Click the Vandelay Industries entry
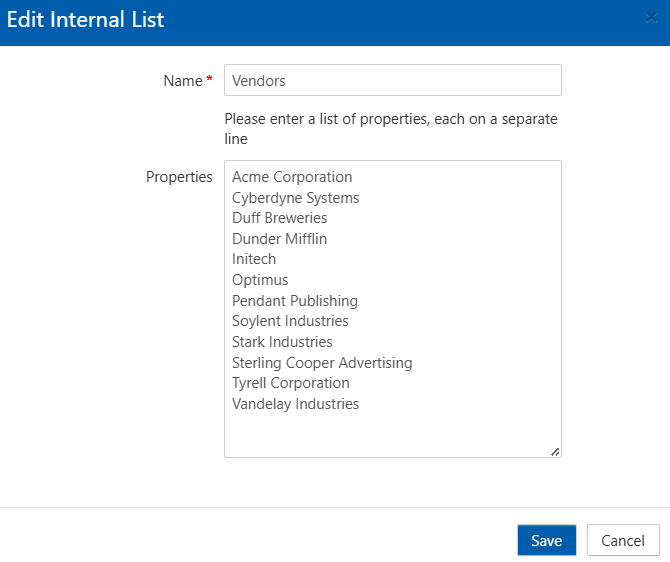The width and height of the screenshot is (670, 562). [295, 404]
